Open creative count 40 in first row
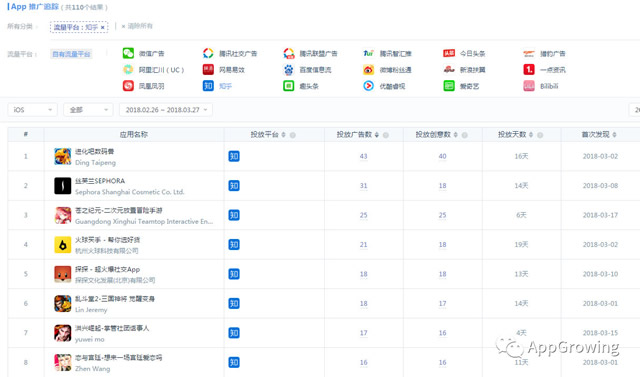640x377 pixels. tap(442, 156)
